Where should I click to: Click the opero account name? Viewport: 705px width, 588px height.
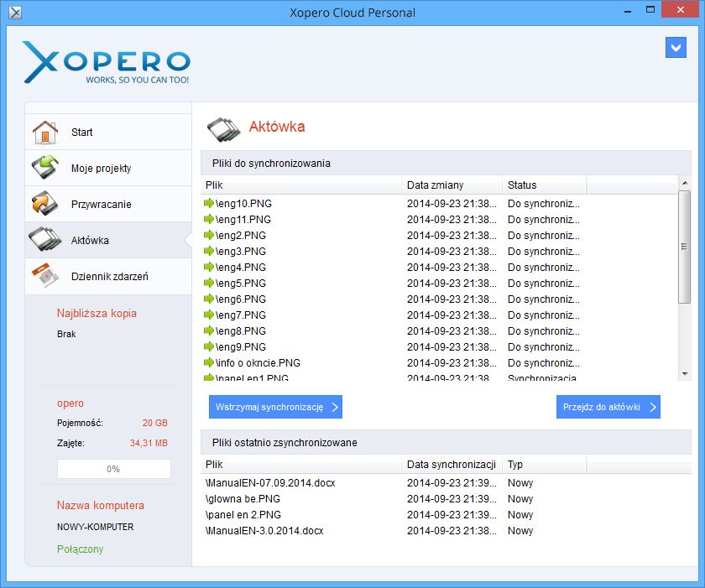[x=70, y=403]
